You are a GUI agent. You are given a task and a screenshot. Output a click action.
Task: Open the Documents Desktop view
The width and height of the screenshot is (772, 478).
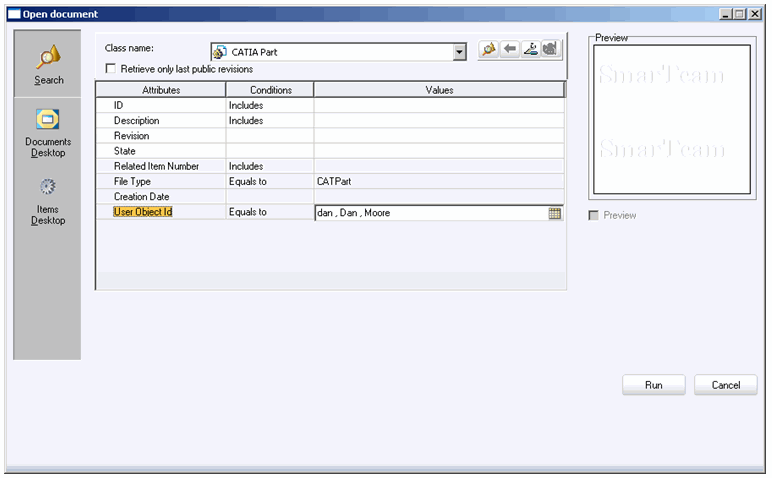(x=48, y=133)
